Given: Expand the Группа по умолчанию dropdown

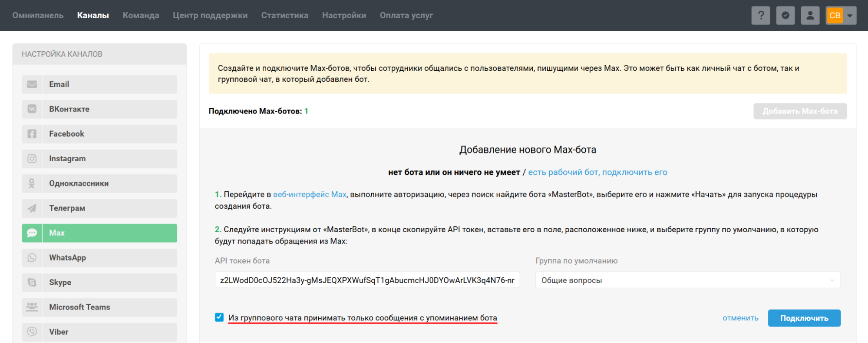Looking at the screenshot, I should pyautogui.click(x=687, y=280).
